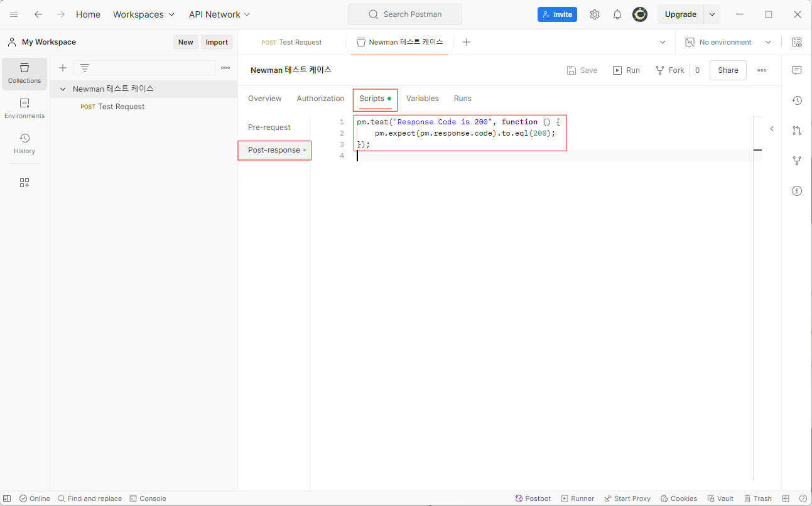
Task: Open the user avatar menu
Action: [x=640, y=14]
